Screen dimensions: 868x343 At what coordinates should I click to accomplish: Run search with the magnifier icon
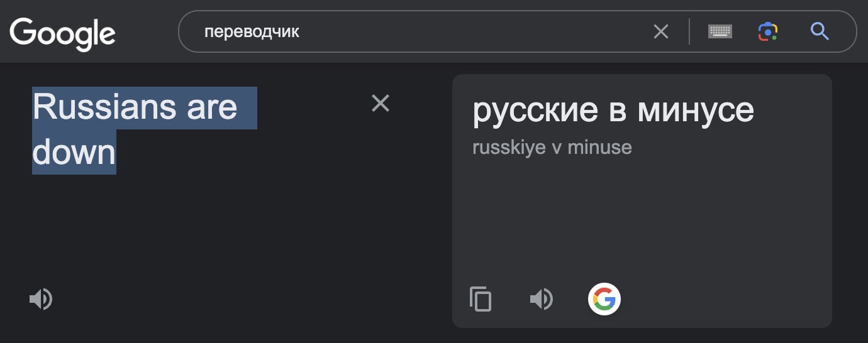[x=820, y=31]
